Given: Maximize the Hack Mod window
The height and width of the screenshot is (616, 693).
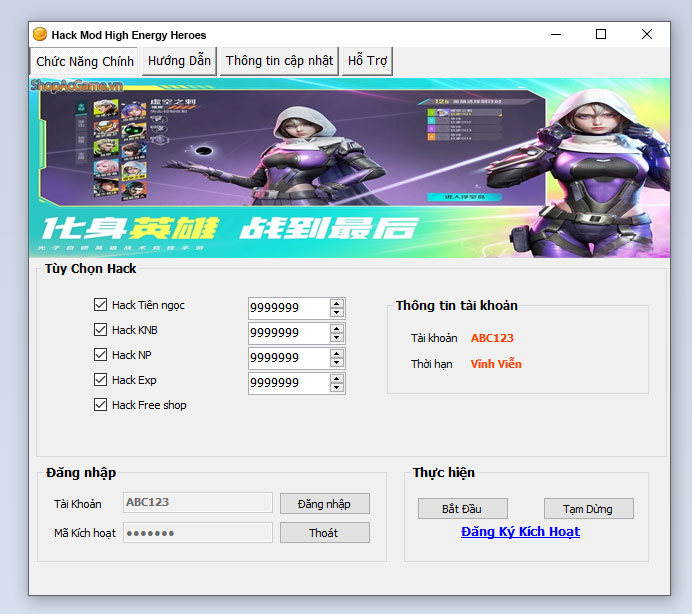Looking at the screenshot, I should (601, 34).
